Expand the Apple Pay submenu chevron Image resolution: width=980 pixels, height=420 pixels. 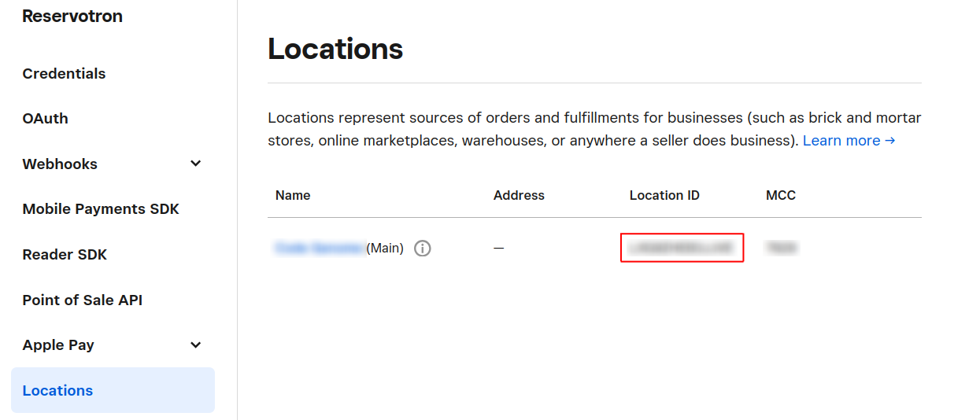(x=196, y=344)
